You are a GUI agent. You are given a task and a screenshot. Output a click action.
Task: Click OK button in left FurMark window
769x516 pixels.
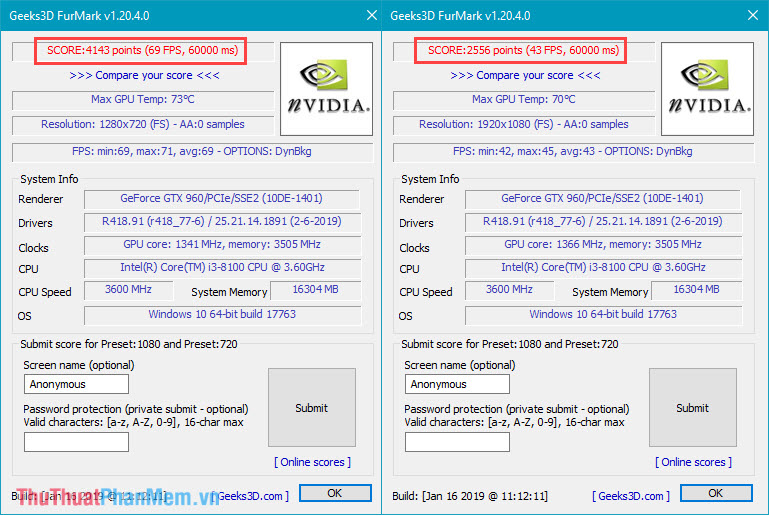pos(335,493)
